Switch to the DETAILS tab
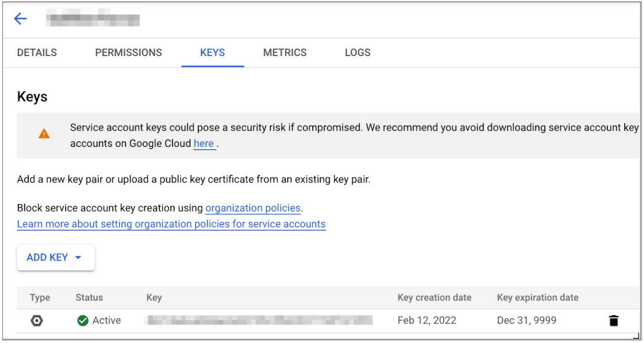This screenshot has height=343, width=644. (37, 52)
